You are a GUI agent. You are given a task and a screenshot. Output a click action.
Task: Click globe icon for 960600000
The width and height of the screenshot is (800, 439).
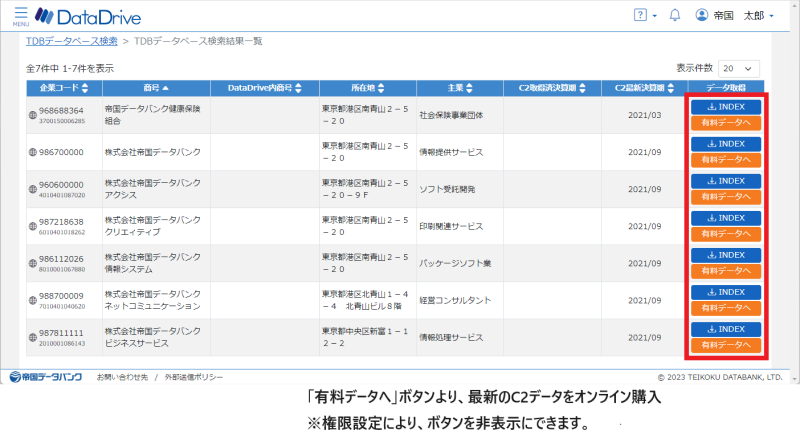click(x=33, y=189)
